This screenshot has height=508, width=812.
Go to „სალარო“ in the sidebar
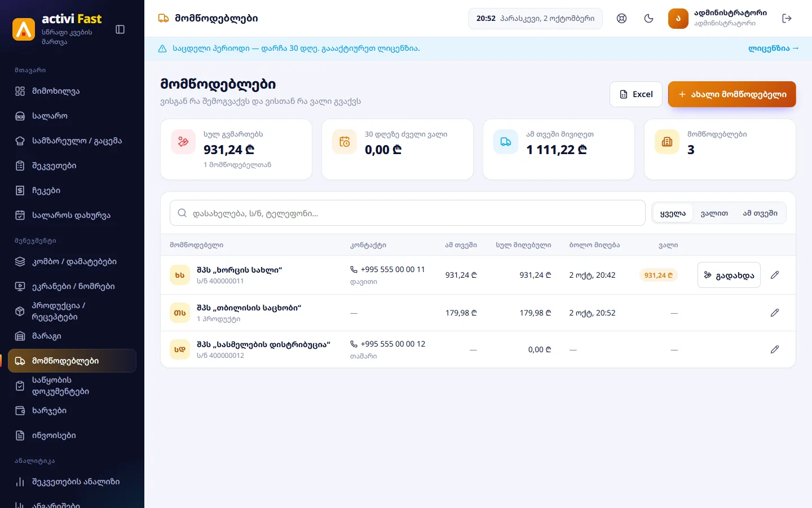(x=72, y=116)
